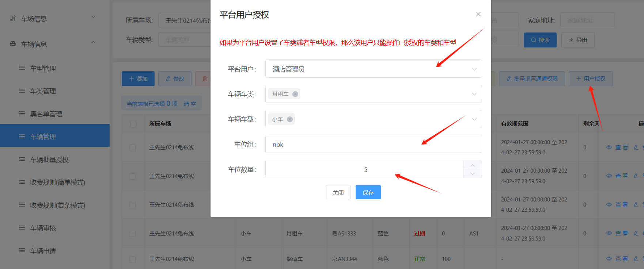Open the 车辆车类 multi-select dropdown
This screenshot has width=644, height=269.
[374, 94]
